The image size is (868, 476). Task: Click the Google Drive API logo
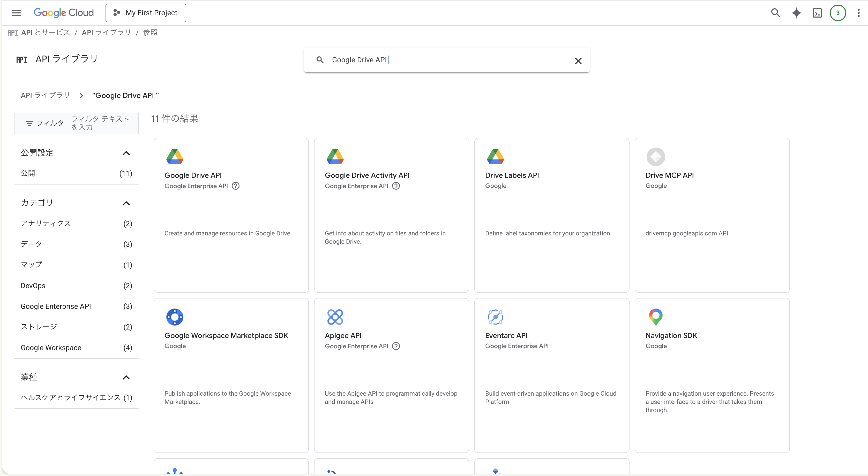[175, 157]
